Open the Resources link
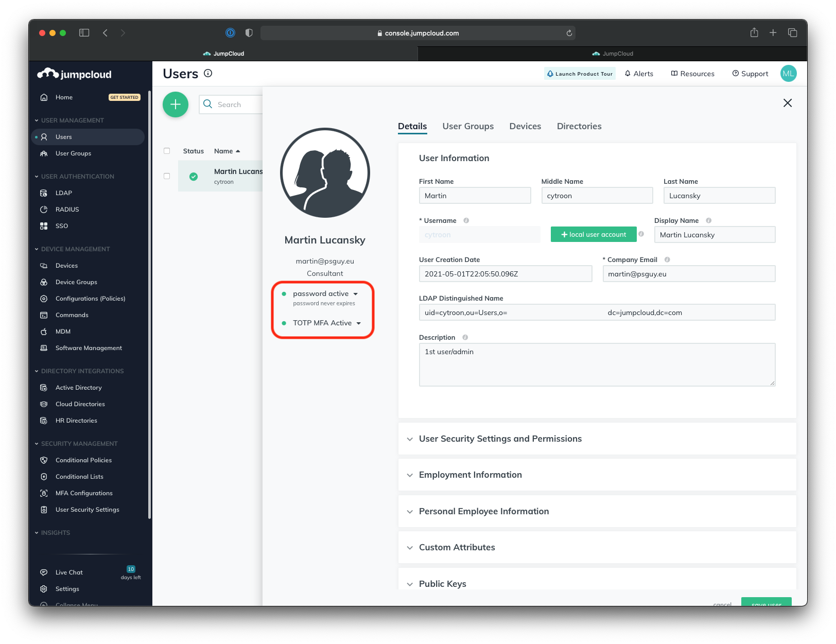The width and height of the screenshot is (836, 644). pyautogui.click(x=692, y=74)
